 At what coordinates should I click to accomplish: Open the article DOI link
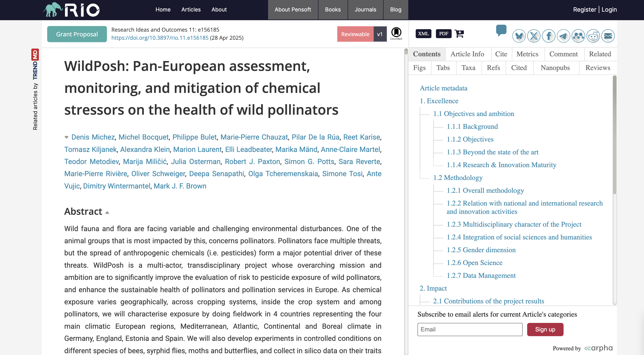tap(160, 38)
